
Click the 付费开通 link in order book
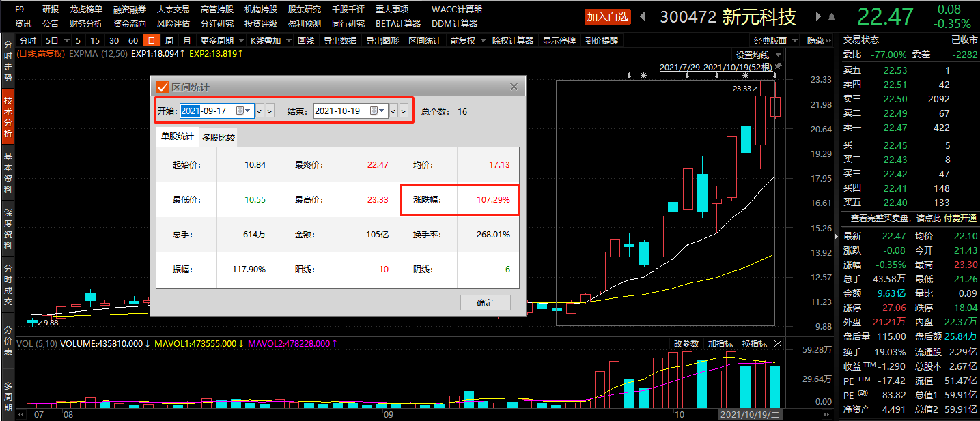[960, 218]
